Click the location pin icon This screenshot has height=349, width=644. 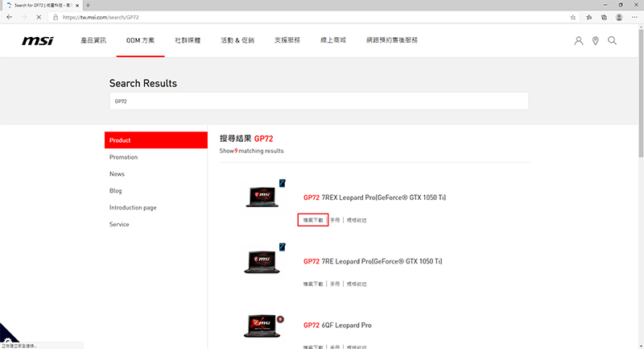pyautogui.click(x=596, y=41)
